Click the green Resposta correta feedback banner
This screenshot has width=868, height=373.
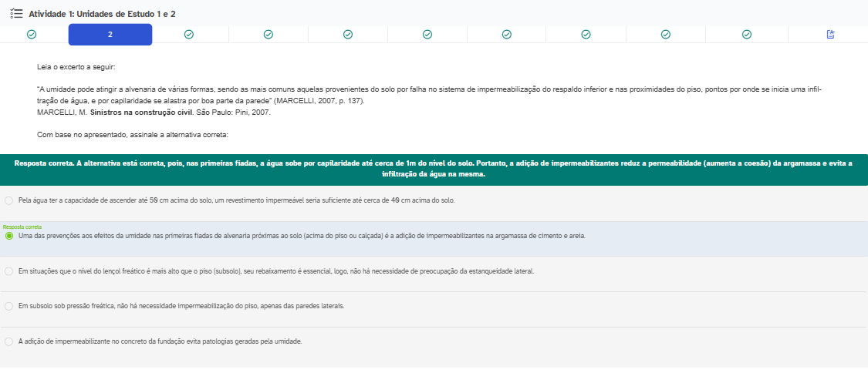click(434, 169)
